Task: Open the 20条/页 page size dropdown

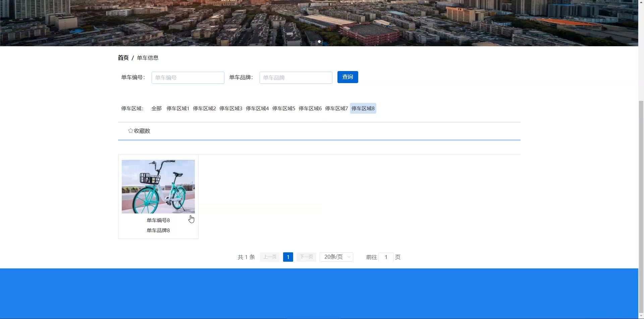Action: 336,257
